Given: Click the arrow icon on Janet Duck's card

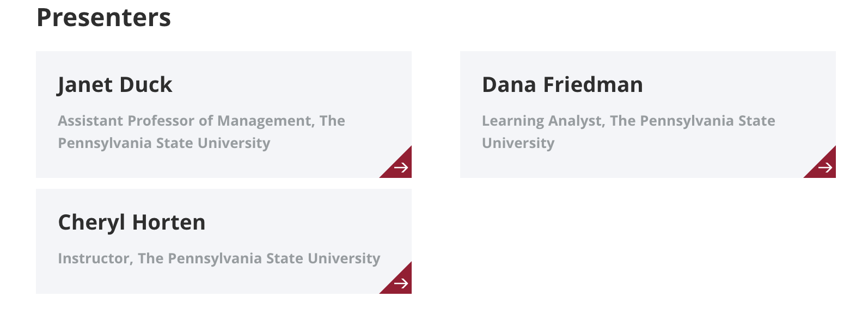Looking at the screenshot, I should click(x=401, y=168).
